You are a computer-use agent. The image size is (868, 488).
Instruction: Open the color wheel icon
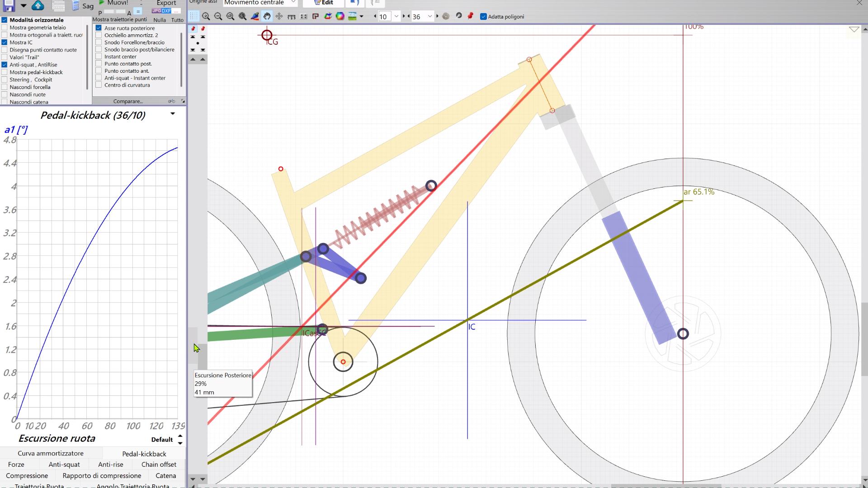point(340,16)
